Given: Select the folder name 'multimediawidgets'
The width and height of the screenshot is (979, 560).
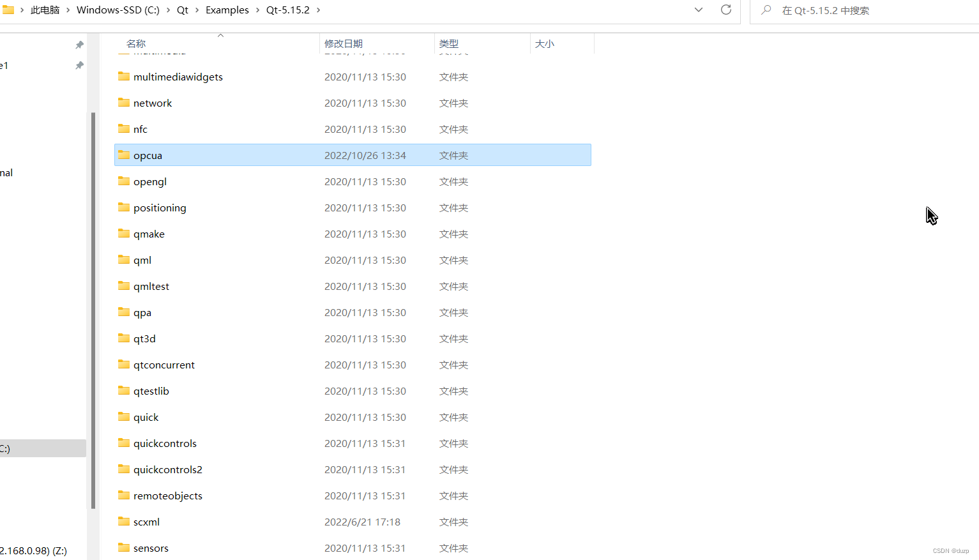Looking at the screenshot, I should [178, 77].
